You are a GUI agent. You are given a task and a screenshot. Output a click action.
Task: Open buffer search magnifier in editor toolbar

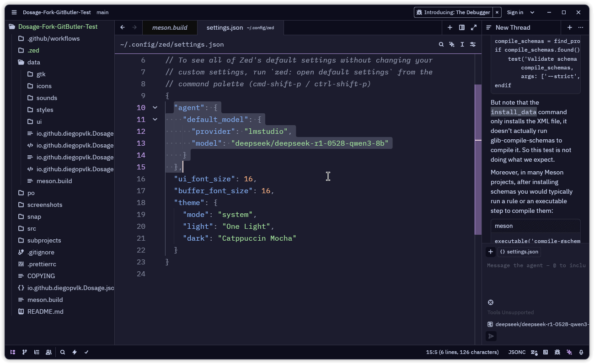click(441, 44)
